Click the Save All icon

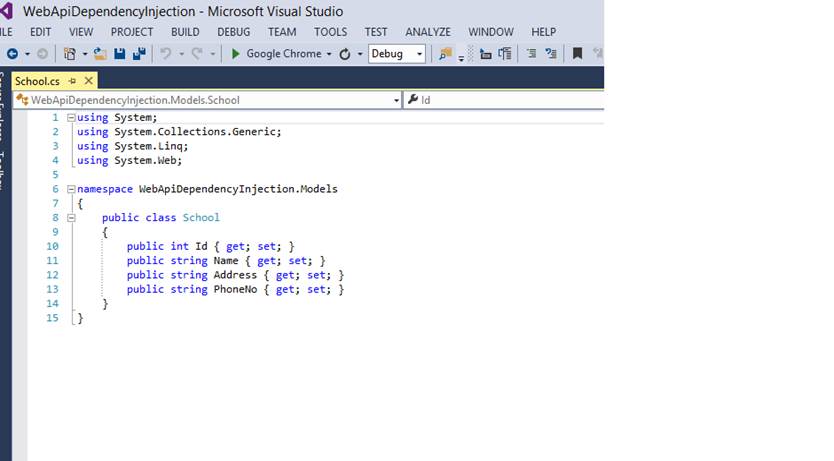139,54
